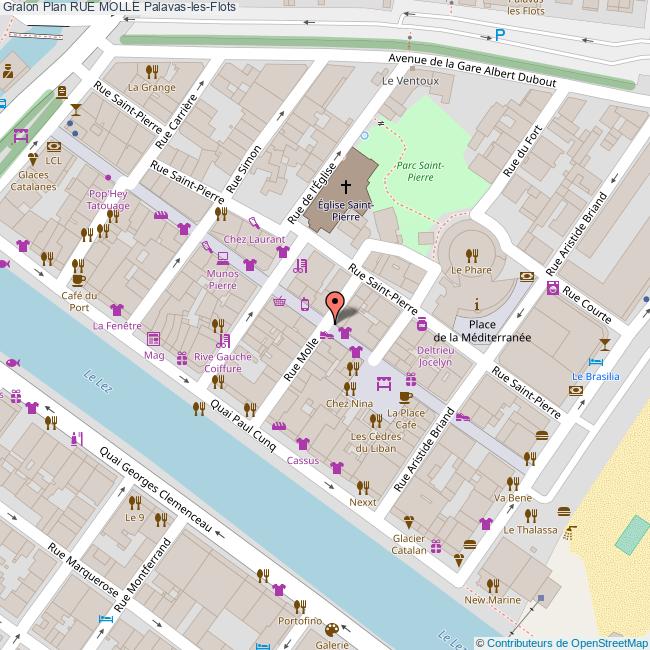Click the Galerie art palette icon
This screenshot has width=650, height=650.
pyautogui.click(x=332, y=629)
